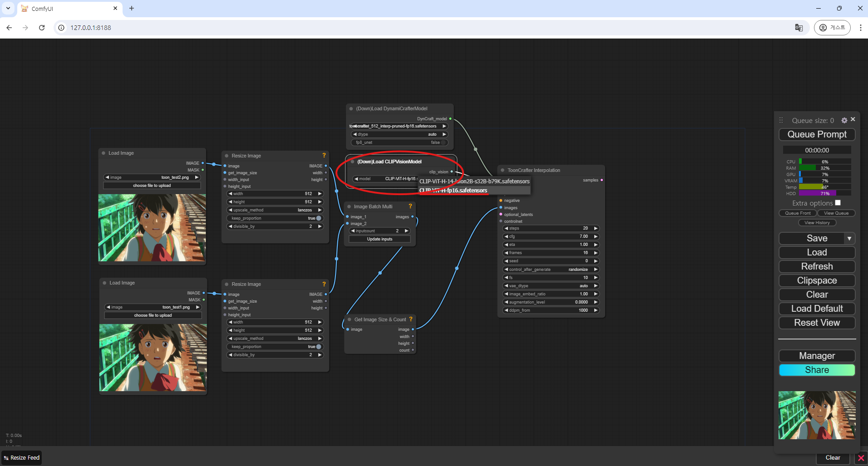Reload the browser page
Screen dimensions: 868x466
tap(42, 28)
